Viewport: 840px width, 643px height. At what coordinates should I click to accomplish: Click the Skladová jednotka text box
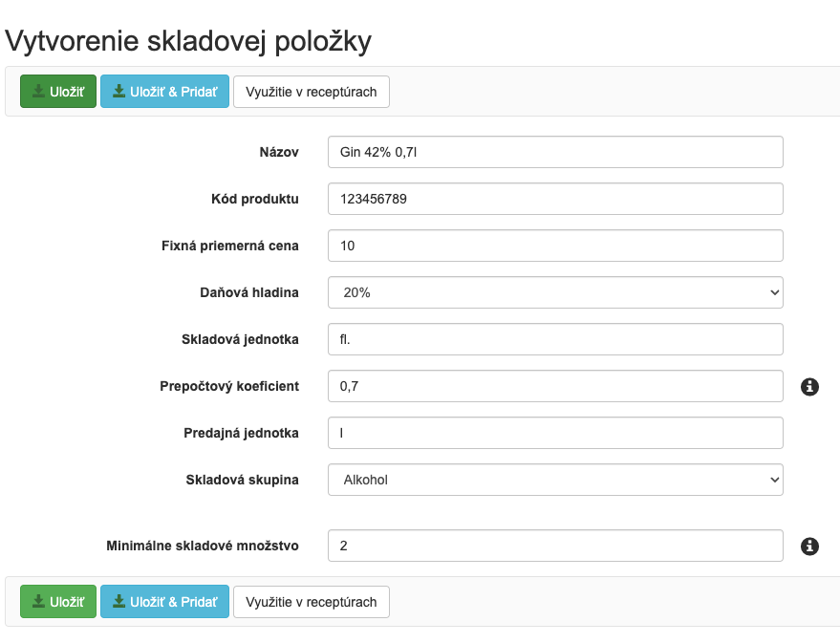[x=555, y=339]
